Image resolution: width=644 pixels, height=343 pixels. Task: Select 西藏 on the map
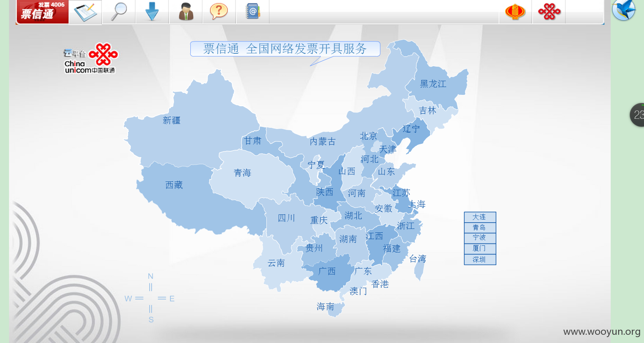174,185
